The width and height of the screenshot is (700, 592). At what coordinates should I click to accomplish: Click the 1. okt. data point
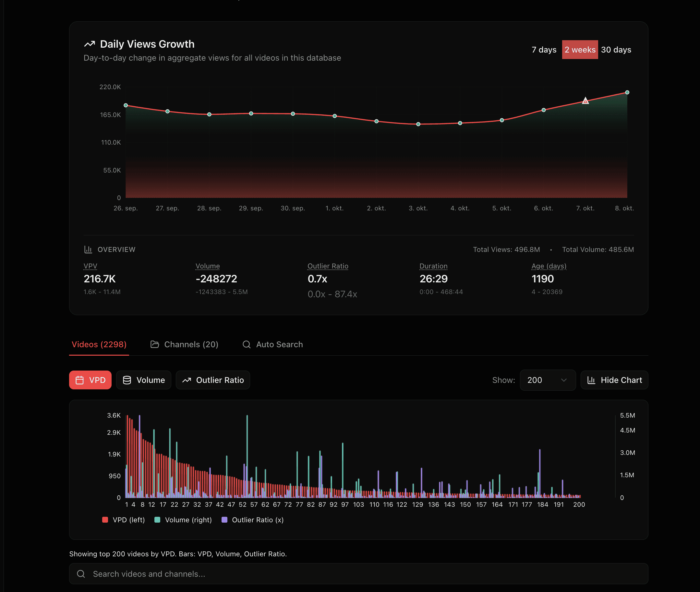pyautogui.click(x=335, y=116)
